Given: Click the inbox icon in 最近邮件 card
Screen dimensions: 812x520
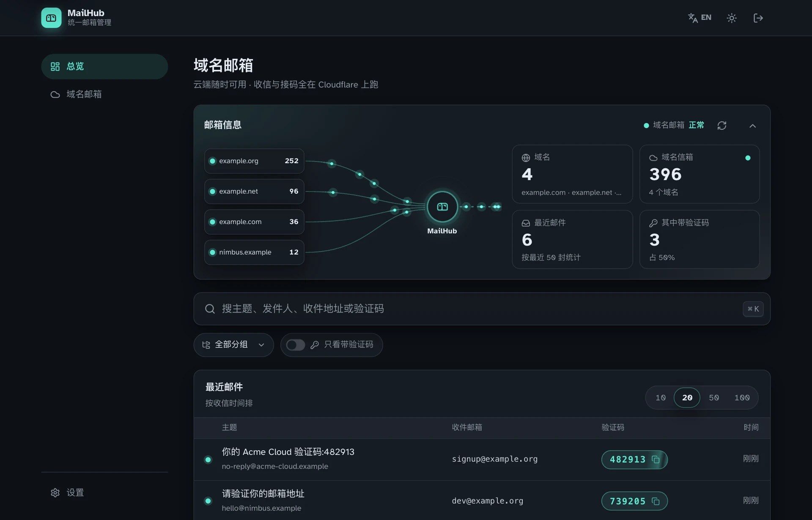Looking at the screenshot, I should coord(526,223).
